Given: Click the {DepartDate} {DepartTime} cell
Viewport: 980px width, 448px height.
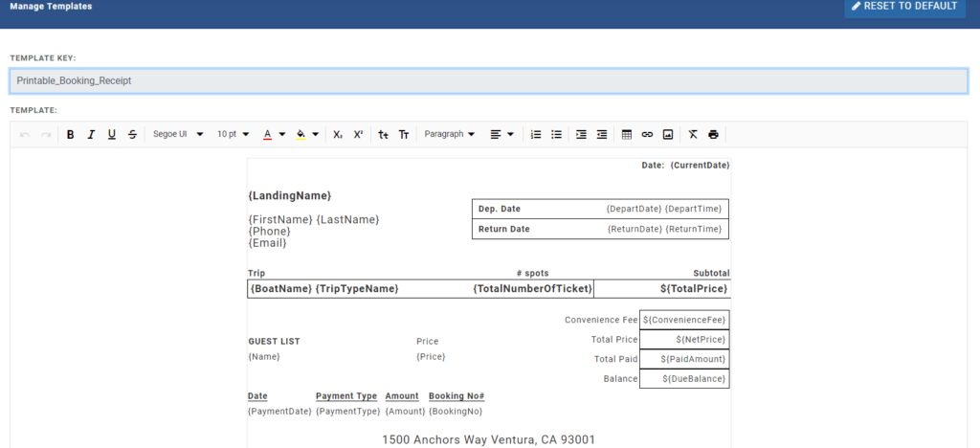Looking at the screenshot, I should click(664, 209).
